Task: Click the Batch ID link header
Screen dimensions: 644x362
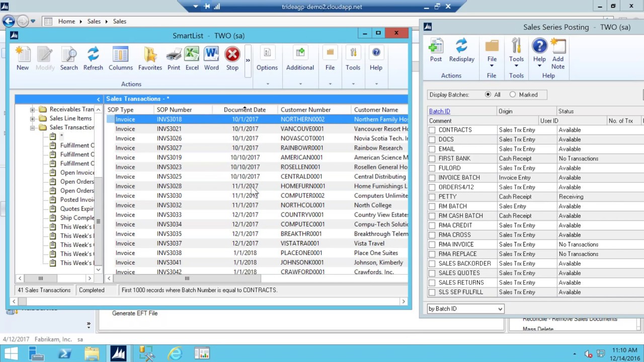Action: pos(439,111)
